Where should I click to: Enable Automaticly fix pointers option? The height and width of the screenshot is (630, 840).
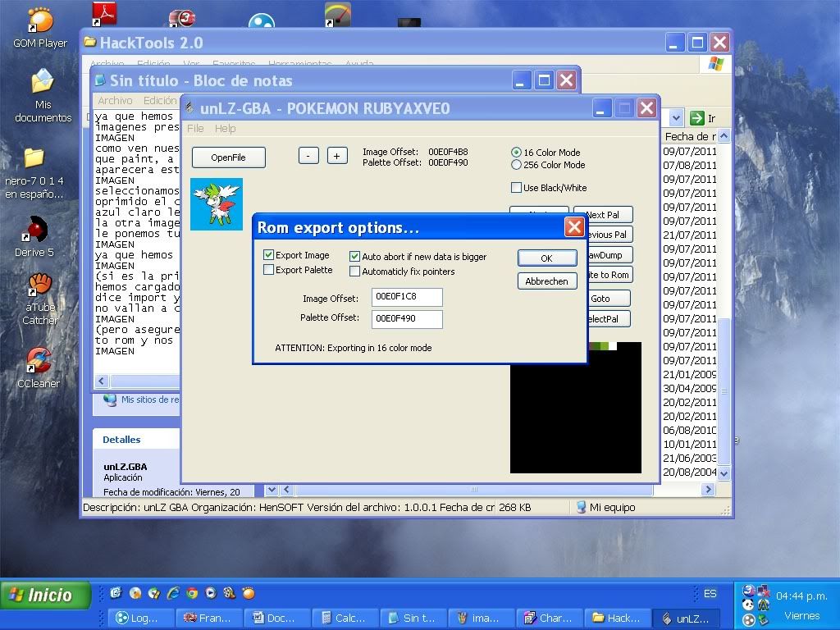[x=354, y=272]
